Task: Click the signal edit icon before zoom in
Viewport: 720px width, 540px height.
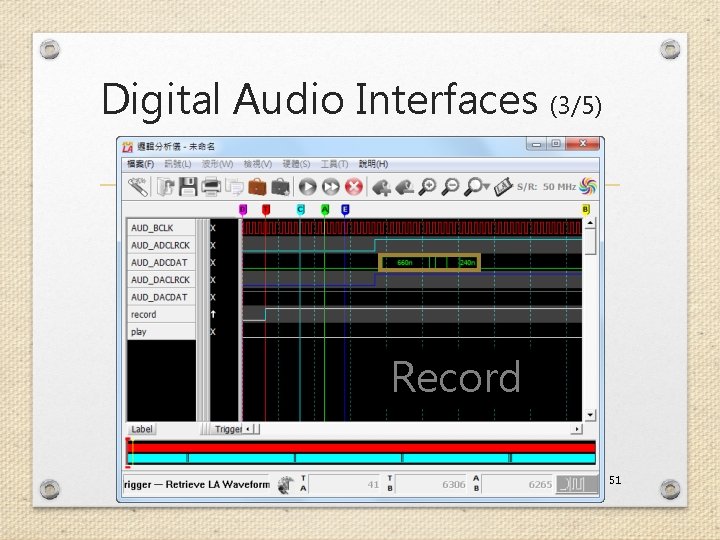Action: [x=404, y=187]
